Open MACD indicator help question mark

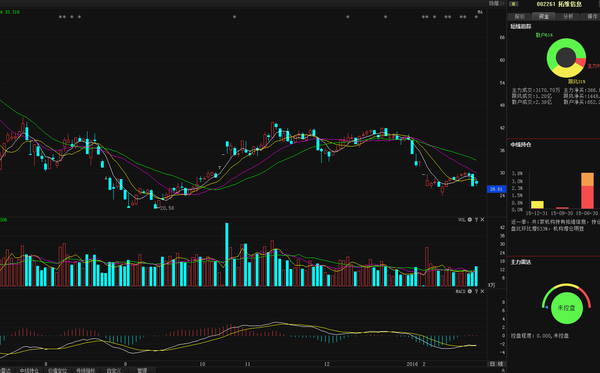(x=476, y=292)
